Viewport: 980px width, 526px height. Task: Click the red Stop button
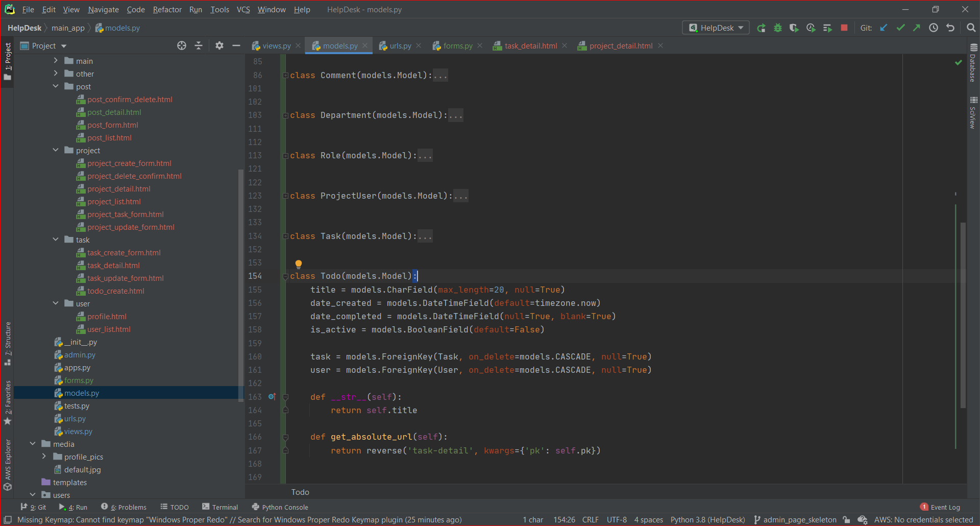844,28
